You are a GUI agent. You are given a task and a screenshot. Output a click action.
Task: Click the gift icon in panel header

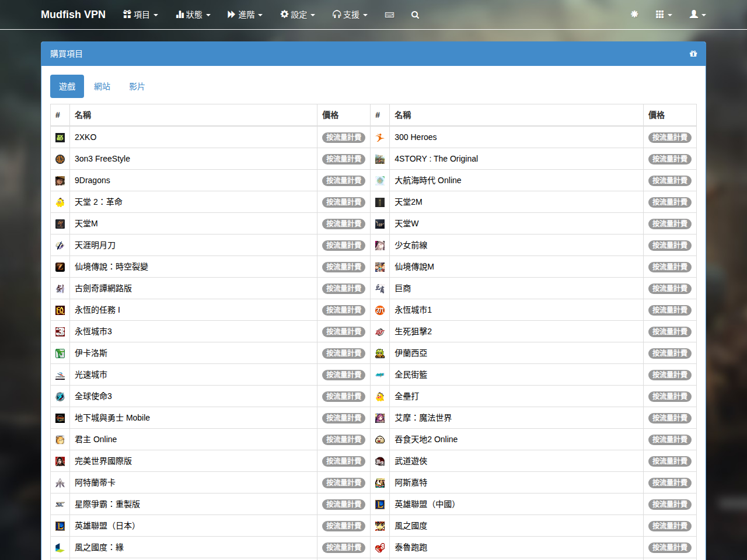point(693,54)
